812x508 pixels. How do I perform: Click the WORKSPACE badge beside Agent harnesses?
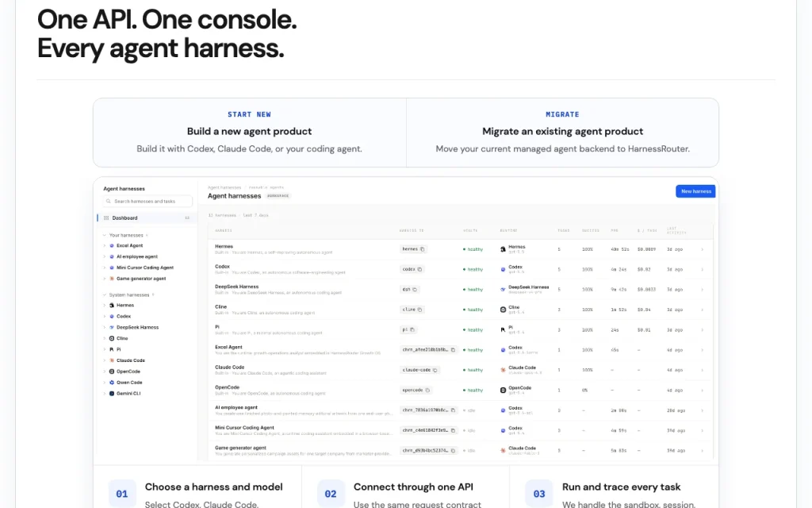[x=278, y=196]
